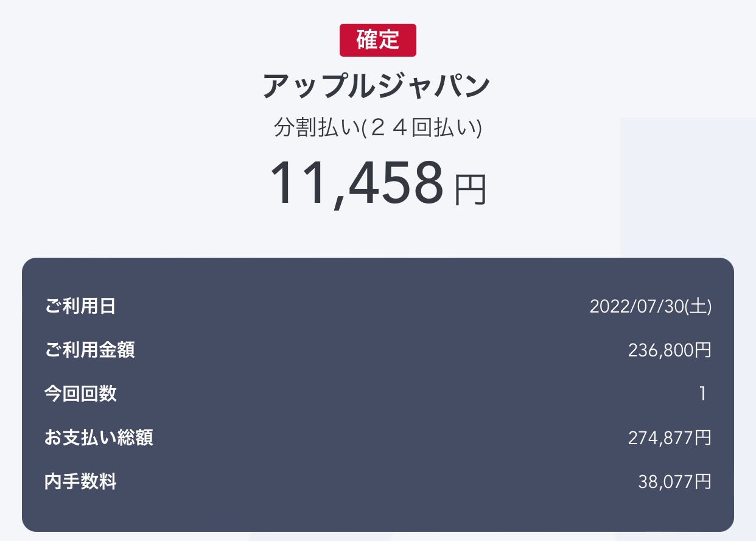Viewport: 756px width, 541px height.
Task: Click the 内手数料 label
Action: (80, 482)
